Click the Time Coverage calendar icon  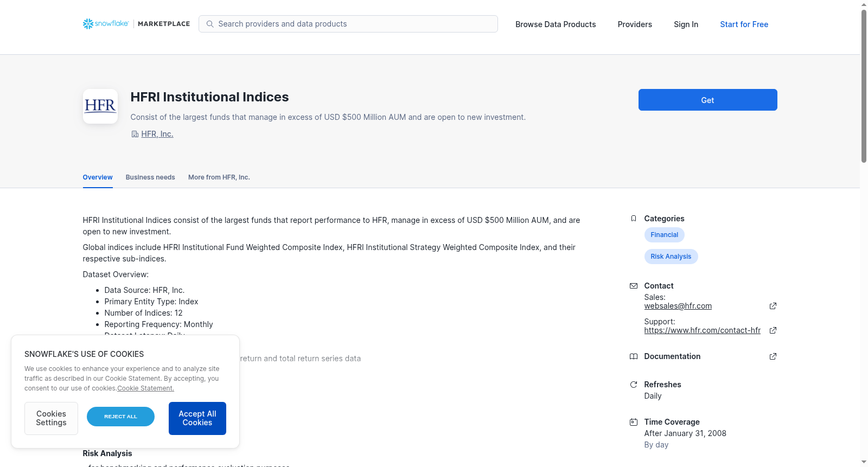pos(633,422)
